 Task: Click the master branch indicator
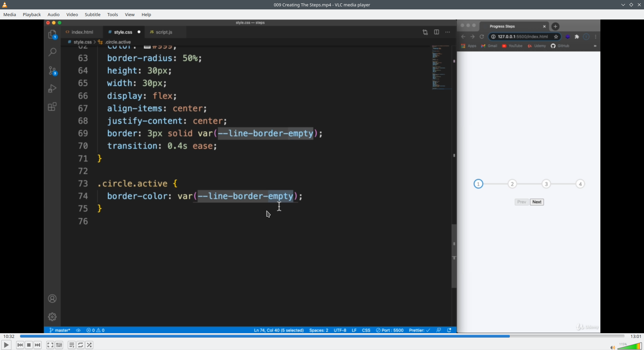coord(60,330)
